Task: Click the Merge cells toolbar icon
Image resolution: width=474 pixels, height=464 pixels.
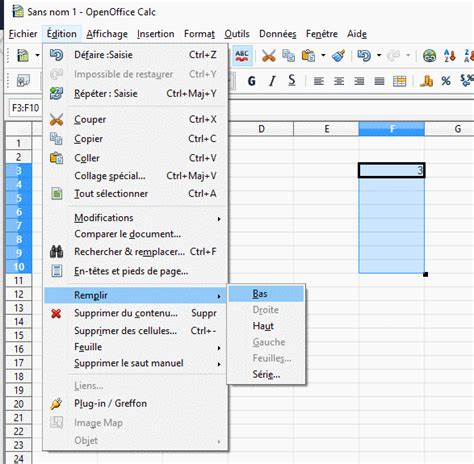Action: tap(399, 81)
